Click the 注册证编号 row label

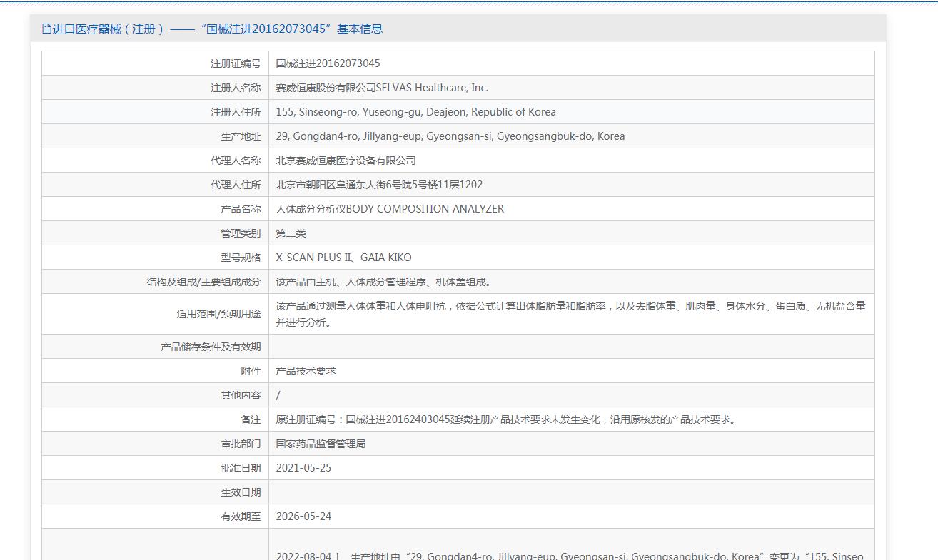236,63
